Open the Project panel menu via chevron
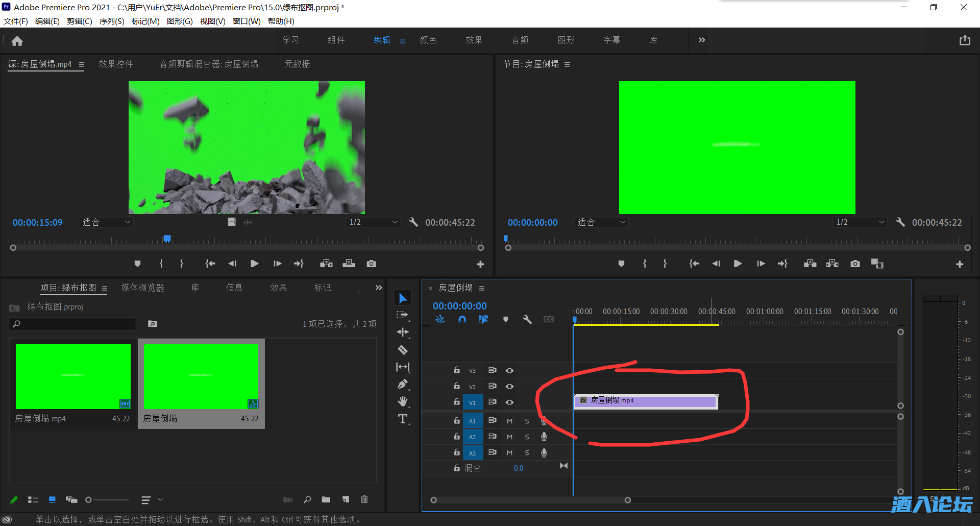This screenshot has height=526, width=980. [x=378, y=288]
